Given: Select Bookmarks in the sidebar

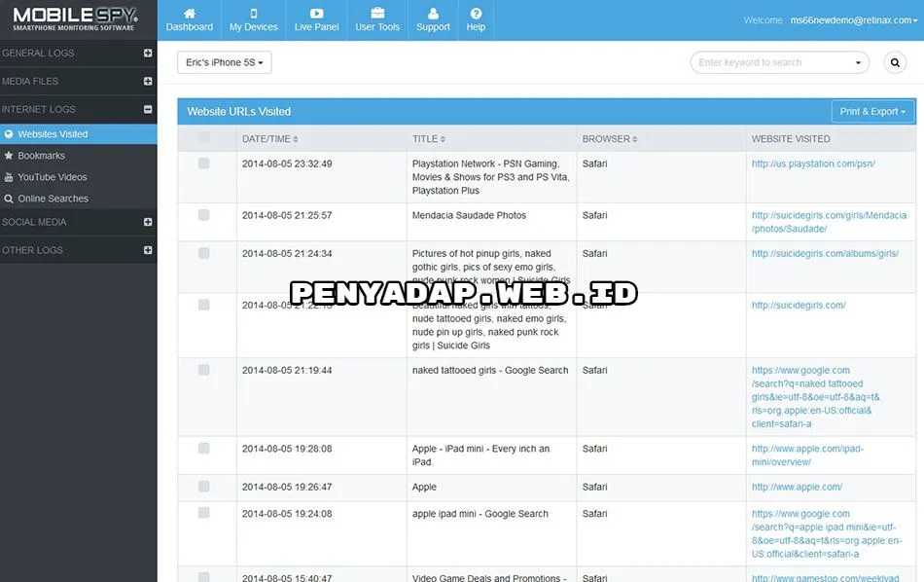Looking at the screenshot, I should point(79,156).
